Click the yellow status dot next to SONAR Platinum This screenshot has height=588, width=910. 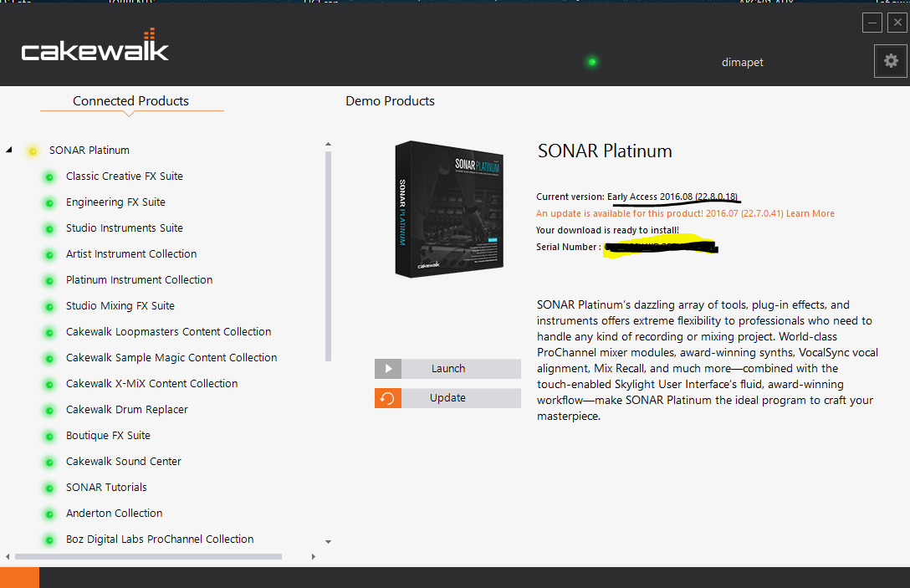click(33, 151)
